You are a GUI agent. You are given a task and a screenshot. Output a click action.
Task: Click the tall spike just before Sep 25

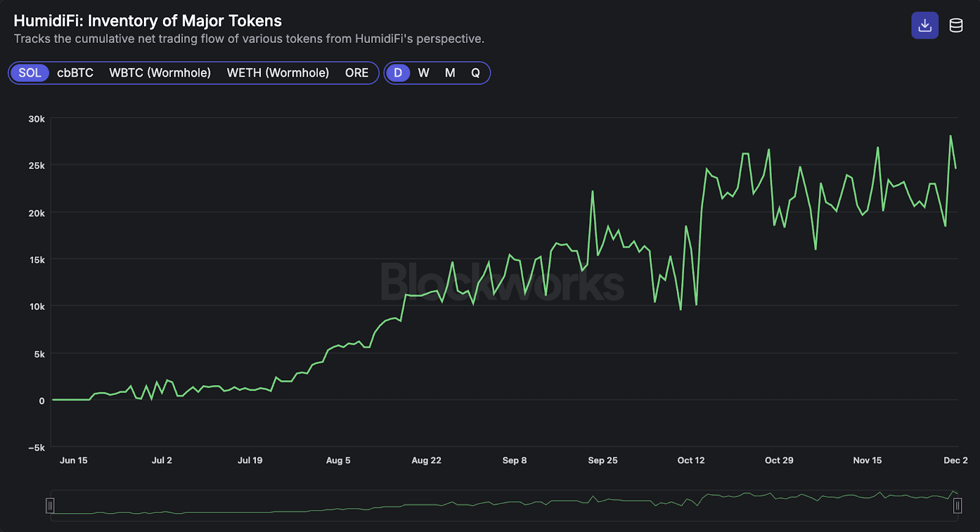[x=592, y=191]
